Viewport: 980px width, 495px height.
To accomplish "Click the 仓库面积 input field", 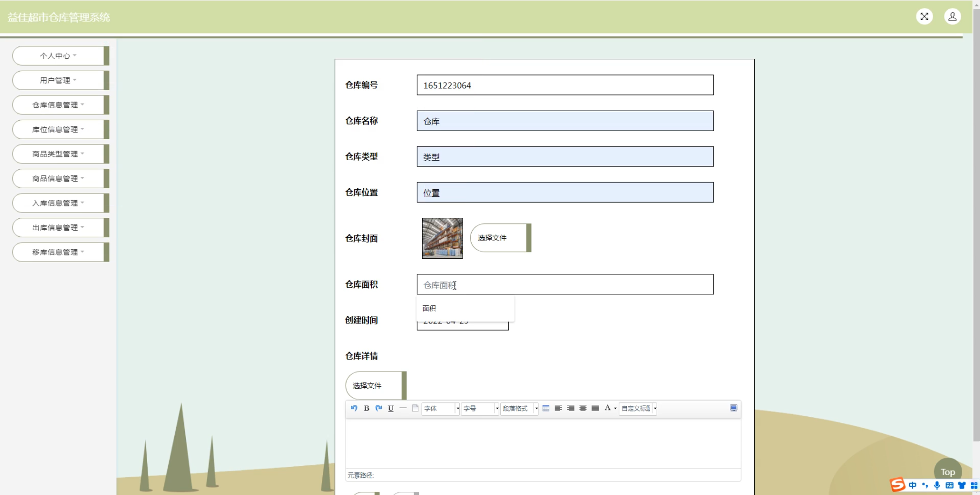I will pos(565,285).
